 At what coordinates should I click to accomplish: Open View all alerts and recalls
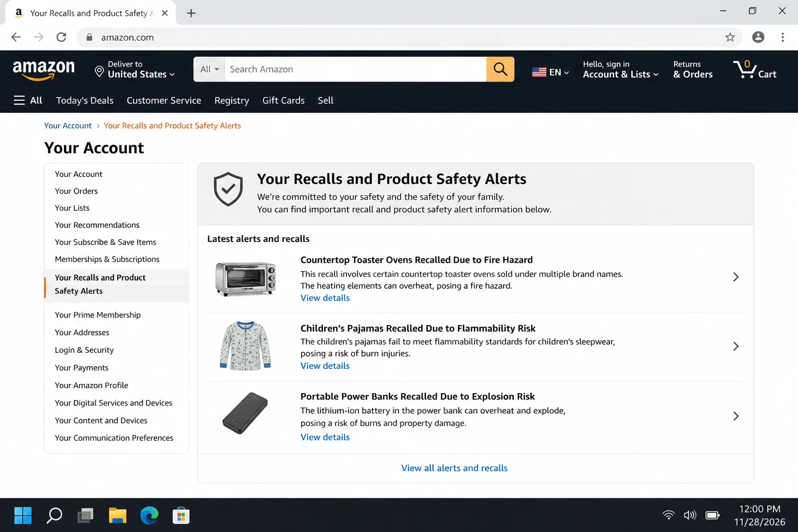454,468
